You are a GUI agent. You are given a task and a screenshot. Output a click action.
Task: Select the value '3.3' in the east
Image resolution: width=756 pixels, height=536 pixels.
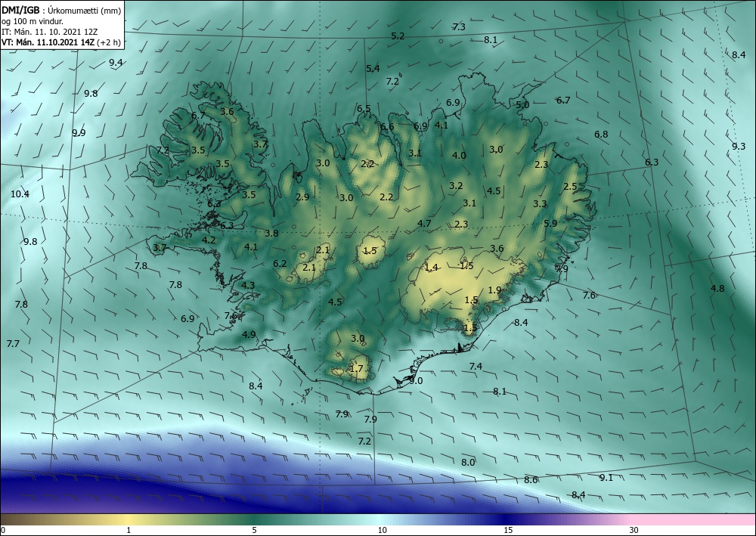pos(540,204)
